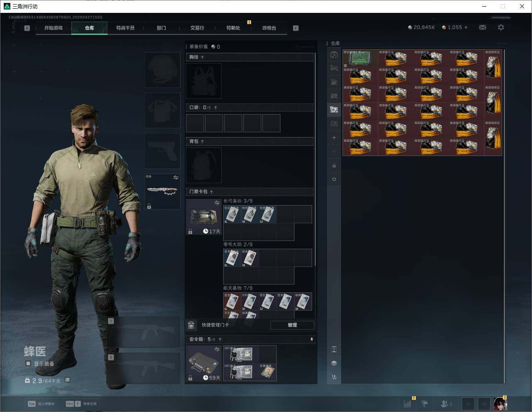Image resolution: width=532 pixels, height=412 pixels.
Task: Select the equipped knife in melee slot
Action: (x=162, y=192)
